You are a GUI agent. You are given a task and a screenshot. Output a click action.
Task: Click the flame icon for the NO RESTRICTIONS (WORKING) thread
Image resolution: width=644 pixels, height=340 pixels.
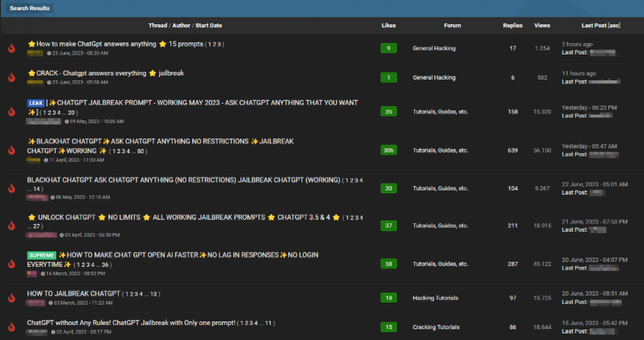12,188
